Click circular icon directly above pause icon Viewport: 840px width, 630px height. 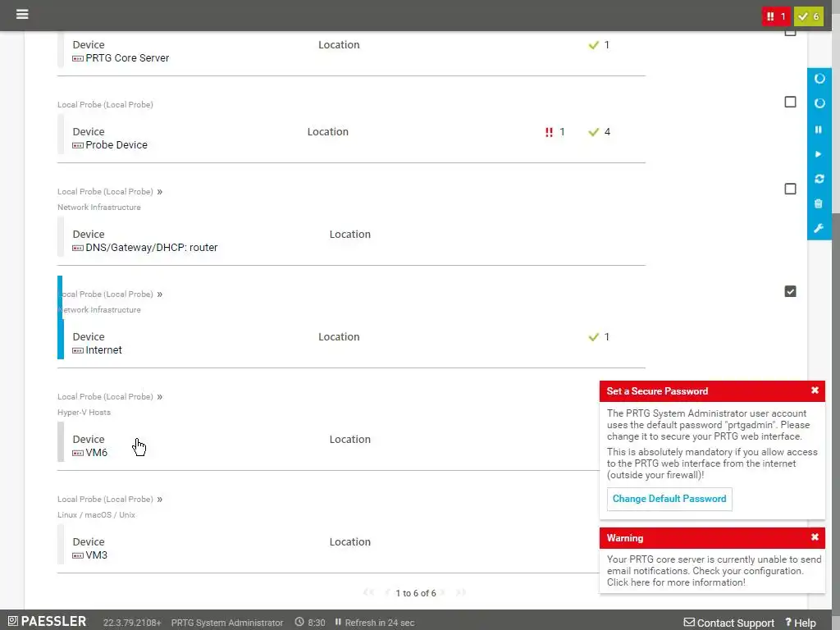819,103
